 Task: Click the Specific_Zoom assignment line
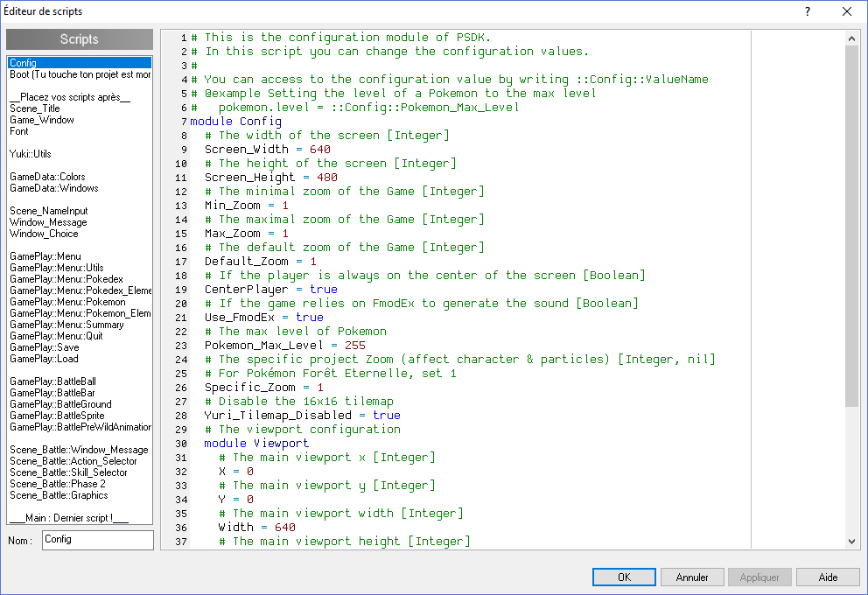pos(264,388)
